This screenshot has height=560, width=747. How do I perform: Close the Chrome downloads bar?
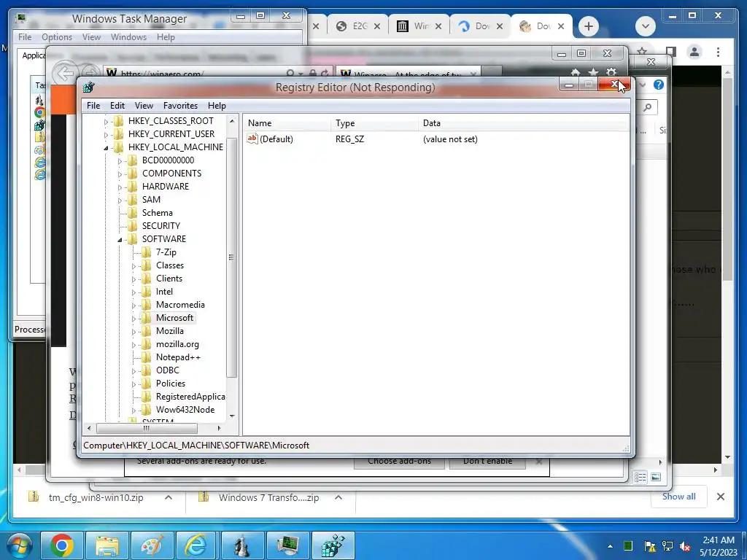coord(720,497)
